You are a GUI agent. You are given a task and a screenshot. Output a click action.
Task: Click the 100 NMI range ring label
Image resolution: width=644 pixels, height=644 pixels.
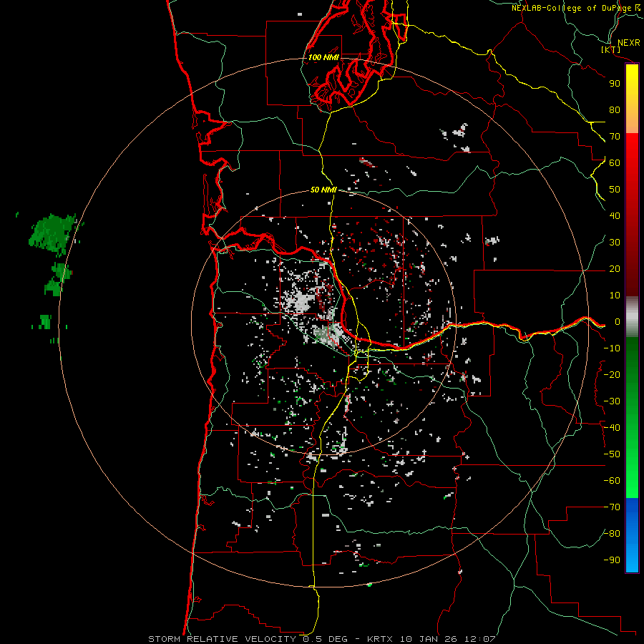[323, 57]
